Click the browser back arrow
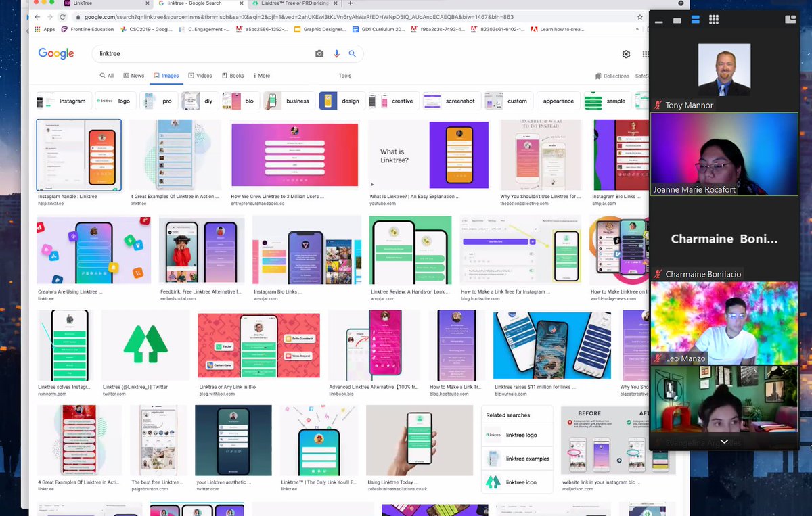Viewport: 812px width, 516px height. [36, 17]
